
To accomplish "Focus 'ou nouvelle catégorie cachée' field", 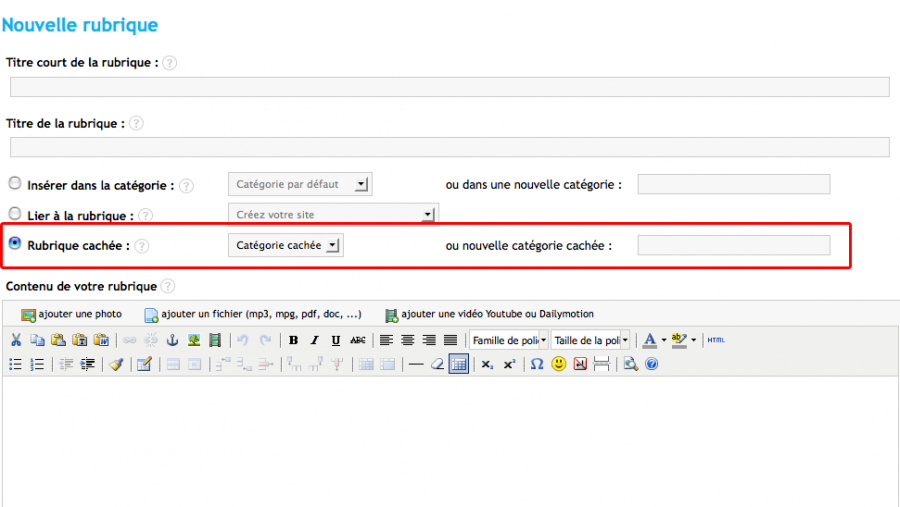I will tap(734, 245).
